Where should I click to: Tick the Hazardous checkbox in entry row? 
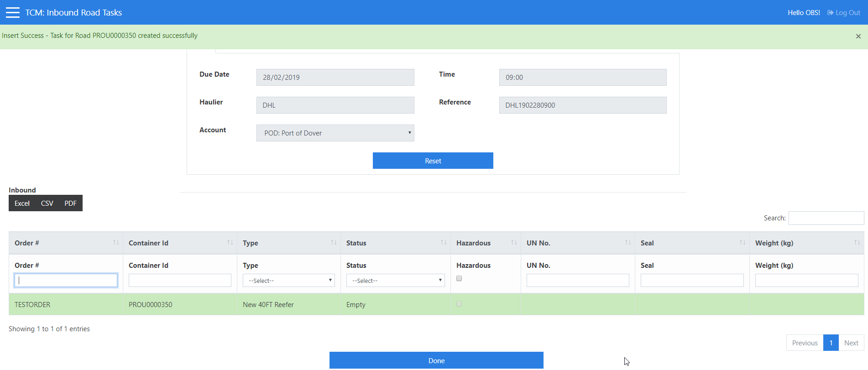[x=459, y=278]
